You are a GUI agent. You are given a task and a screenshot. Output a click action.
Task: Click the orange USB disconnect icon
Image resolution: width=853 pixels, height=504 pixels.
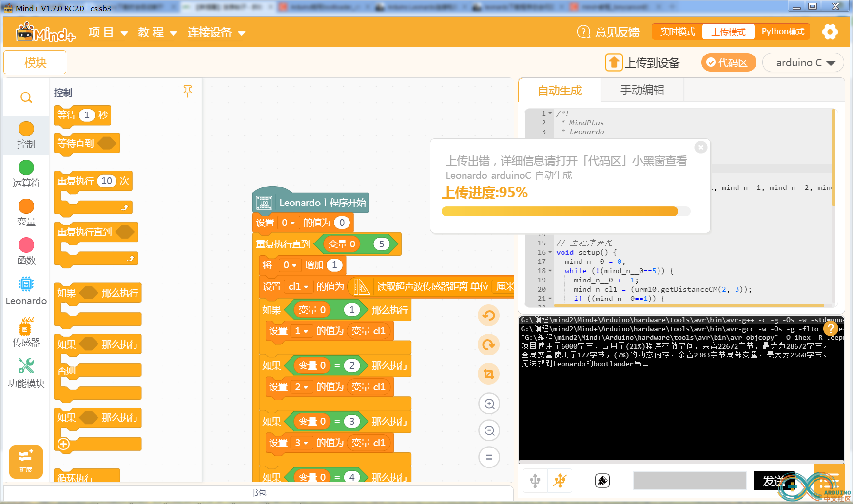(x=560, y=481)
